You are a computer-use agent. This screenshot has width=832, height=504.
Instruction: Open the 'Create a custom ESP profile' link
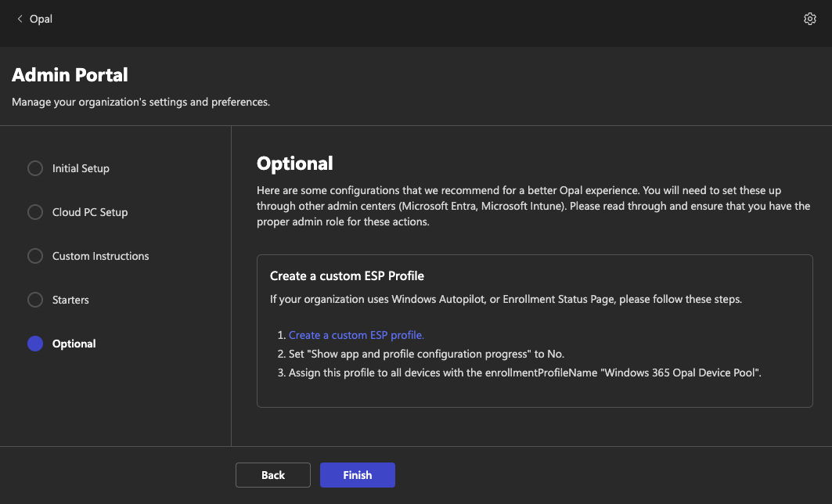click(356, 335)
